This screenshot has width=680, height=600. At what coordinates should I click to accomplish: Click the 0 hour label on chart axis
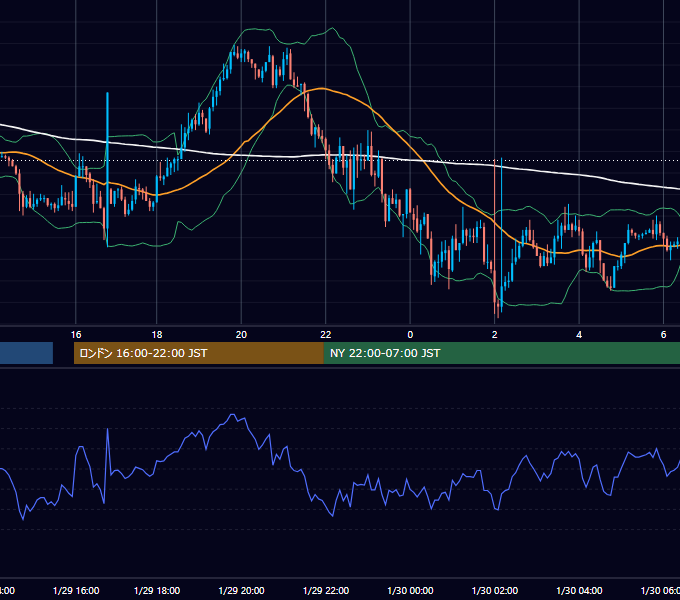tap(410, 334)
